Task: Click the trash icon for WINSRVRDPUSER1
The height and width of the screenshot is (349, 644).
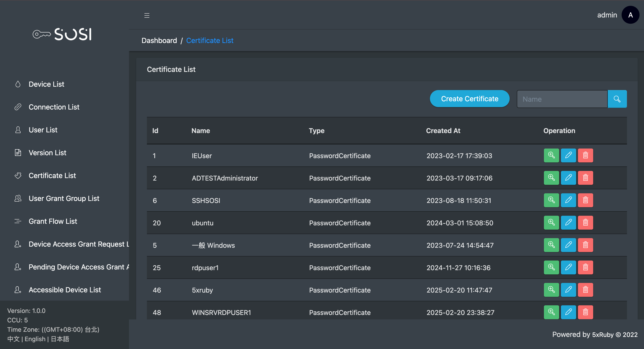Action: point(585,312)
